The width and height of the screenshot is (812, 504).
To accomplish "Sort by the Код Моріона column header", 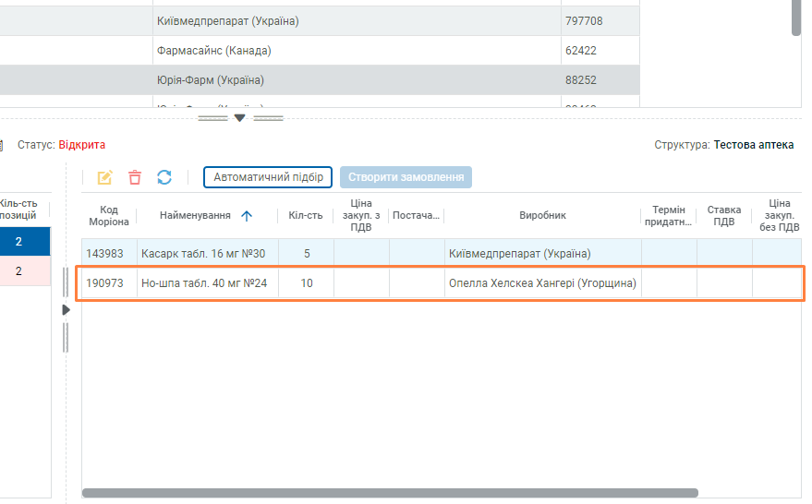I will click(109, 215).
